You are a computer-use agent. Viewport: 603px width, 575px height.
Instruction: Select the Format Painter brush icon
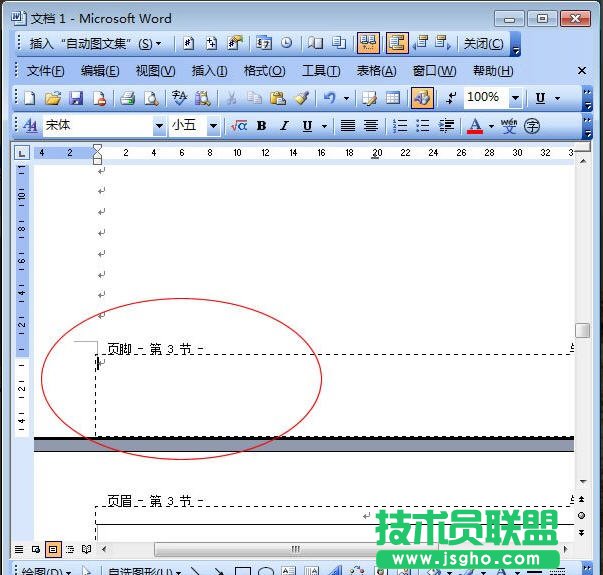pos(301,98)
